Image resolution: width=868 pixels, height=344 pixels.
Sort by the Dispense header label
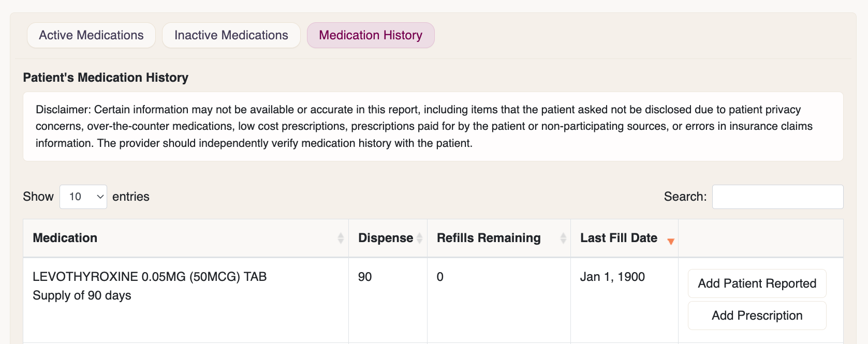pyautogui.click(x=386, y=238)
